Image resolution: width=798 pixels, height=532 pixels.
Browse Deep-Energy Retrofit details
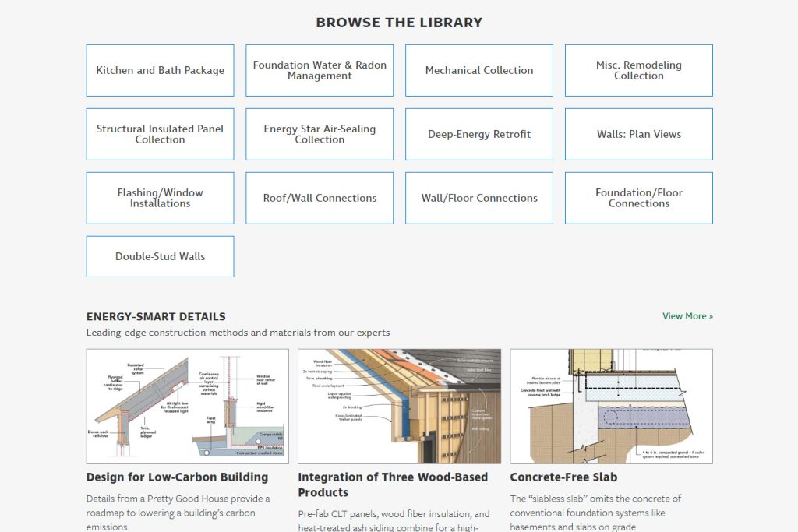pos(479,134)
